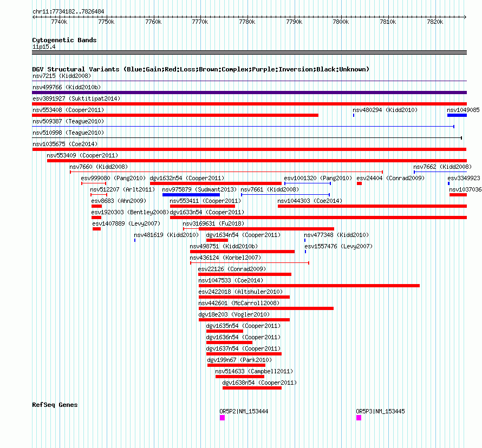Select the esv24404 small red loss bar
Viewport: 482px width, 448px height.
tap(360, 183)
